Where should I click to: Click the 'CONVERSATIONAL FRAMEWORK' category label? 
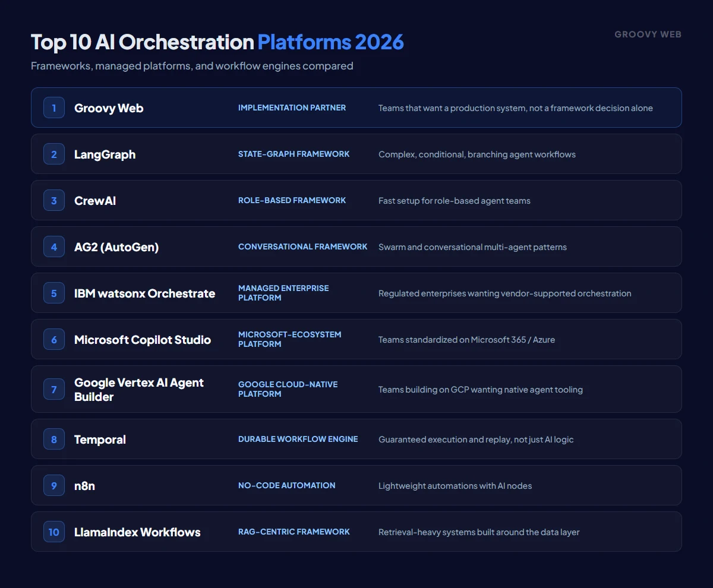click(x=303, y=246)
